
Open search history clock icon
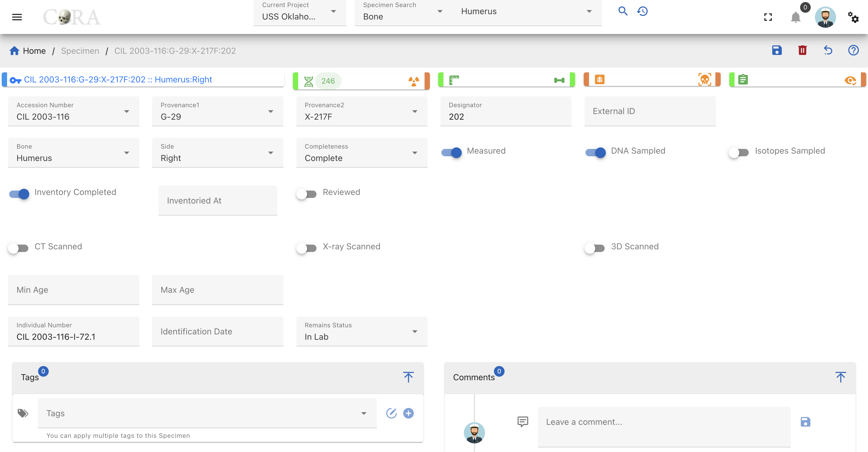[x=642, y=11]
